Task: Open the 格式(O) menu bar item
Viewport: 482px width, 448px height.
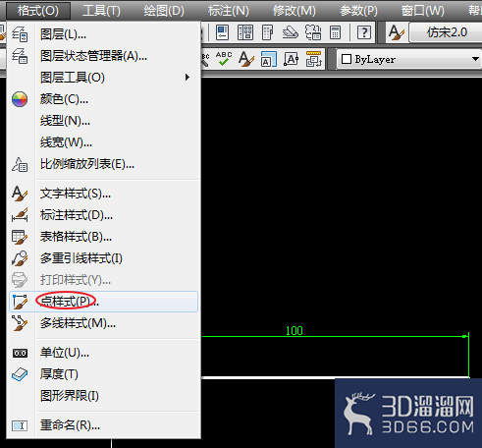Action: click(38, 11)
